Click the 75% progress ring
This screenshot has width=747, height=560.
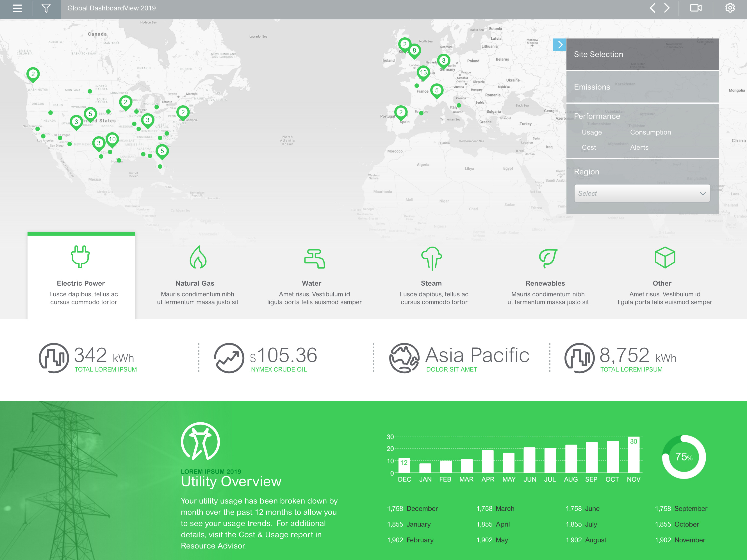(x=684, y=457)
